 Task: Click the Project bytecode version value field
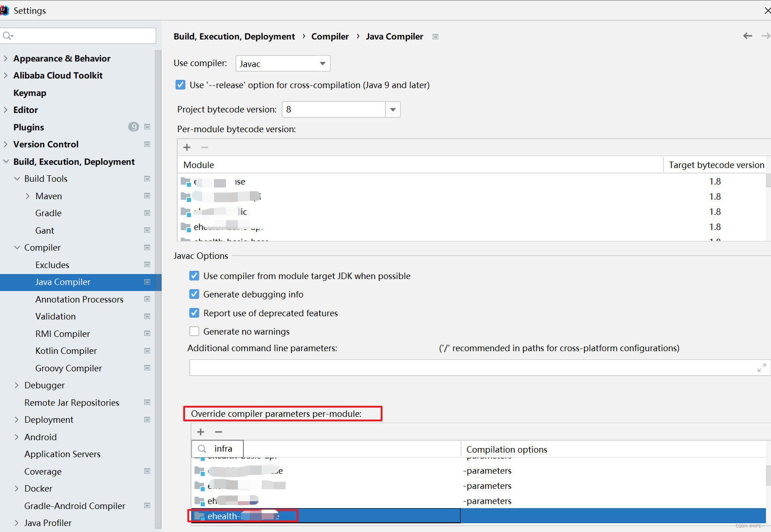334,109
